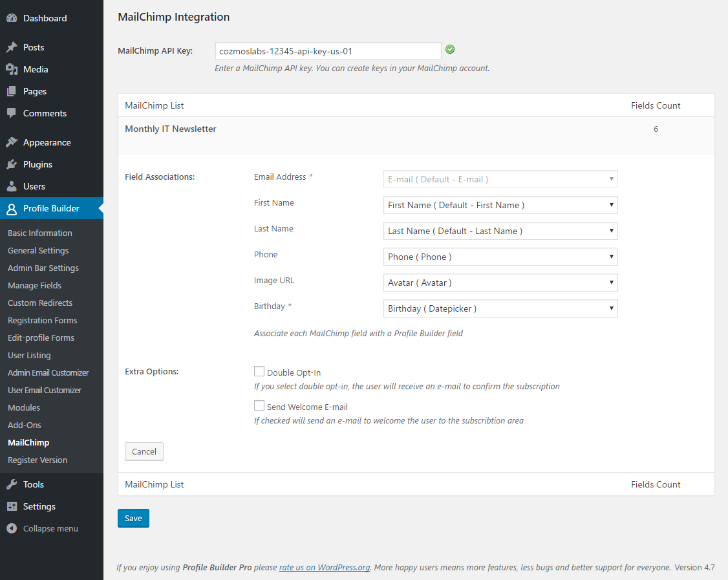Viewport: 728px width, 580px height.
Task: Enable the Double Opt-In checkbox
Action: [259, 371]
